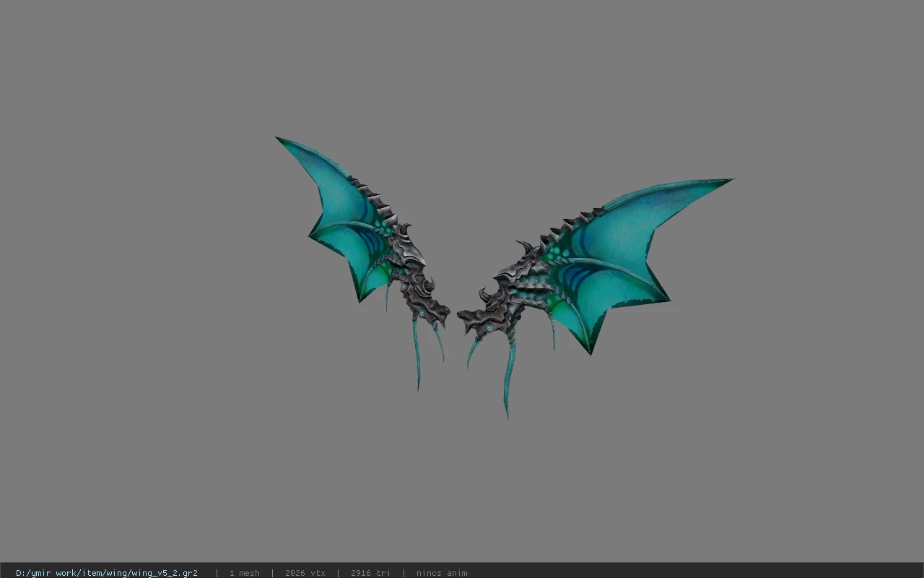The image size is (924, 578).
Task: Click the '2916 tri' triangle count
Action: [x=370, y=573]
